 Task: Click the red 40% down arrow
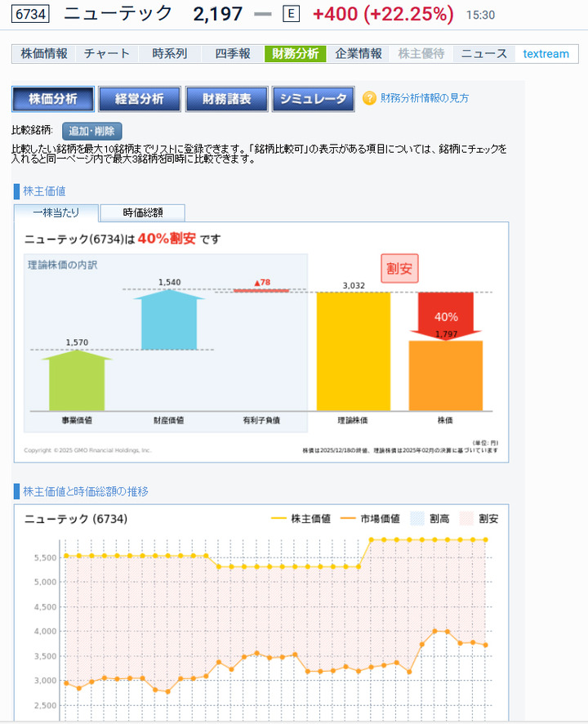click(x=446, y=316)
